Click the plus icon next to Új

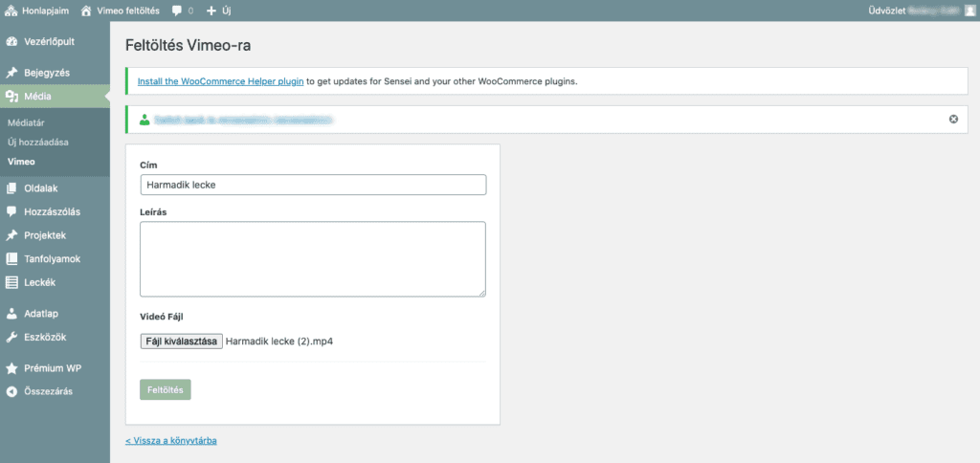(212, 11)
